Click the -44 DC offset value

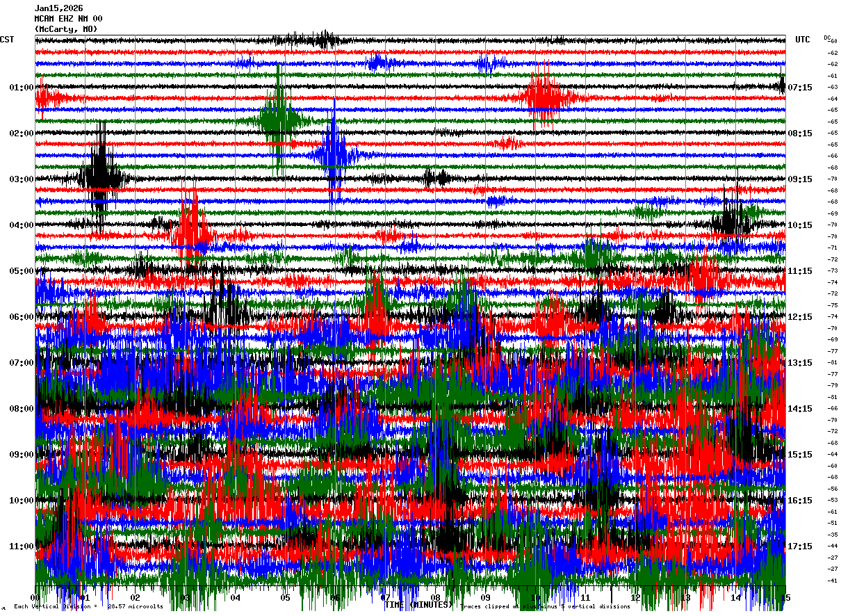click(x=833, y=546)
